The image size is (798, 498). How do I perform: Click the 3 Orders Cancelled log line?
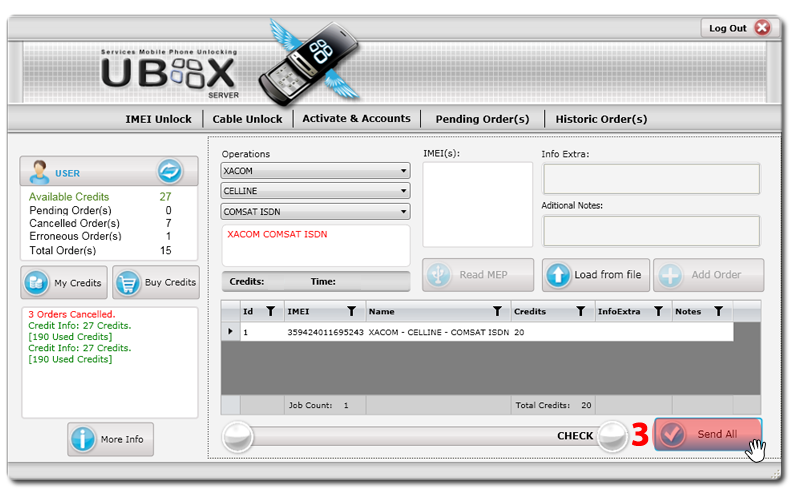72,314
